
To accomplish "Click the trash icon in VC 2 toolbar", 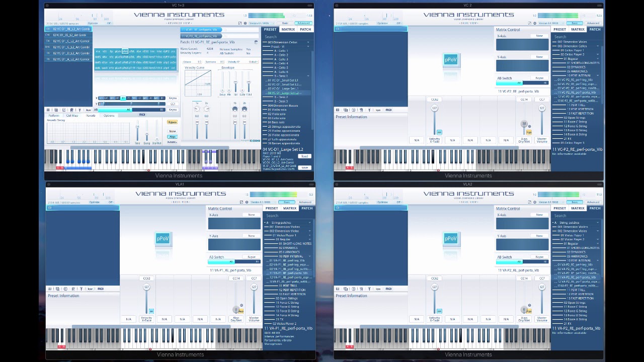I will 361,110.
